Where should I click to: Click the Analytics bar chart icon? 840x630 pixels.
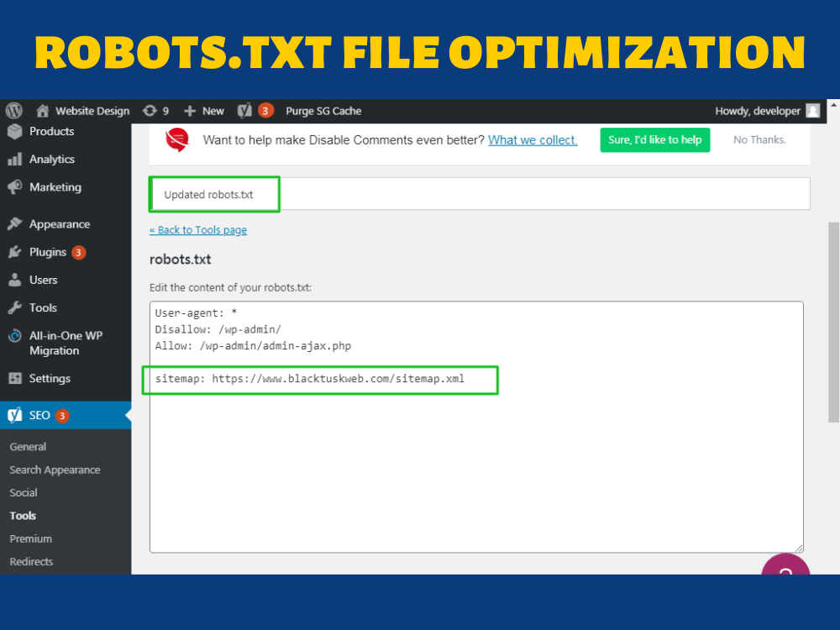15,159
